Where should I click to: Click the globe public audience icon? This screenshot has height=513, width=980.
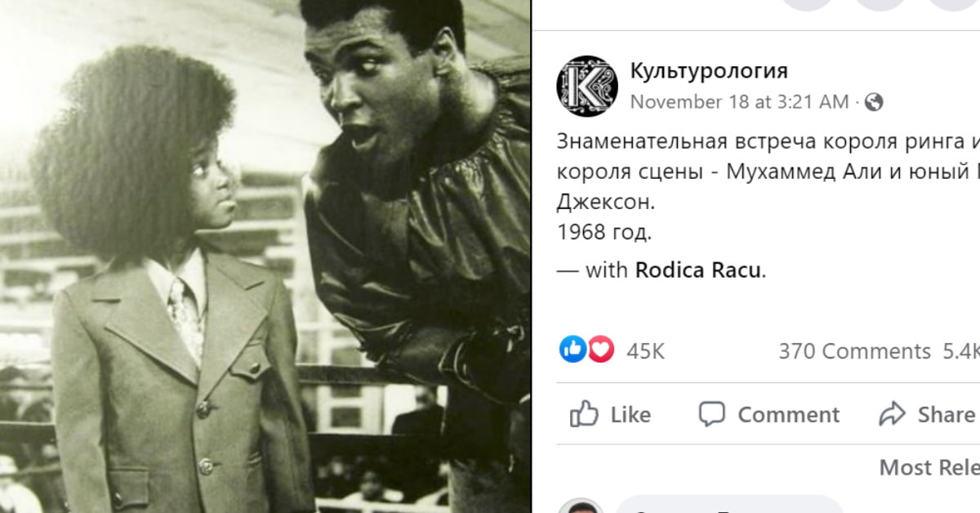(x=874, y=102)
